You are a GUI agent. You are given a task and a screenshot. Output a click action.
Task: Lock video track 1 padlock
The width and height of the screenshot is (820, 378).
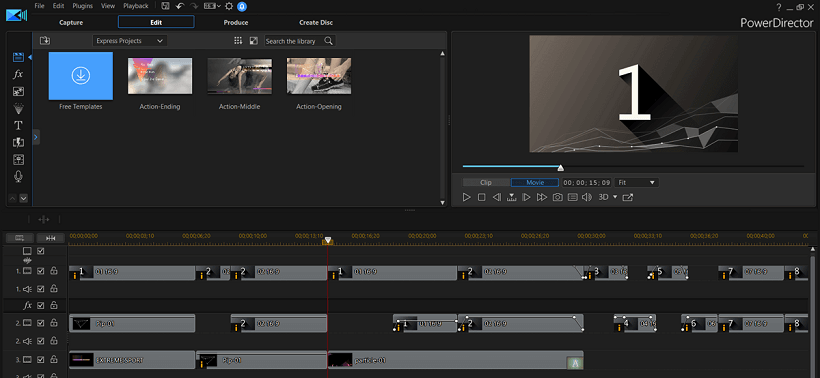pyautogui.click(x=53, y=271)
